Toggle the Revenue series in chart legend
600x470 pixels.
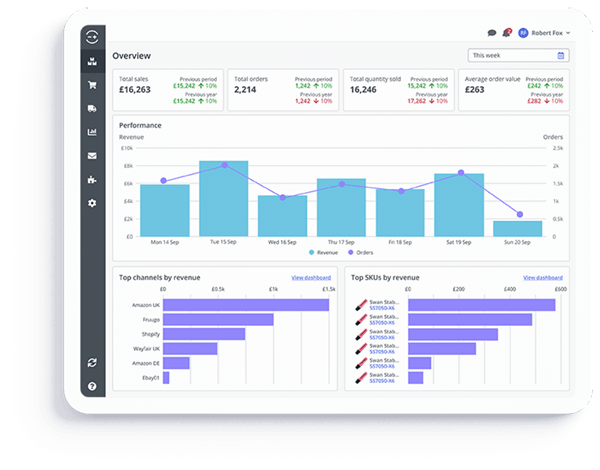point(323,253)
